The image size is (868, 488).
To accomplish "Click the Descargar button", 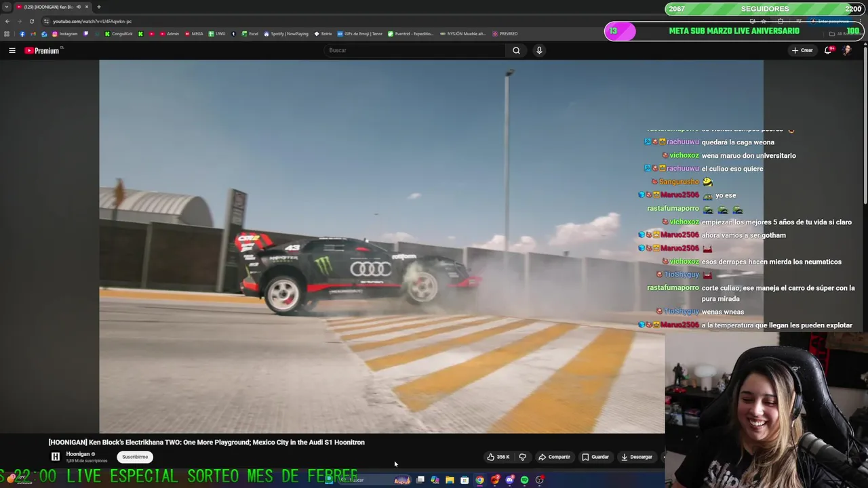I will pyautogui.click(x=637, y=457).
